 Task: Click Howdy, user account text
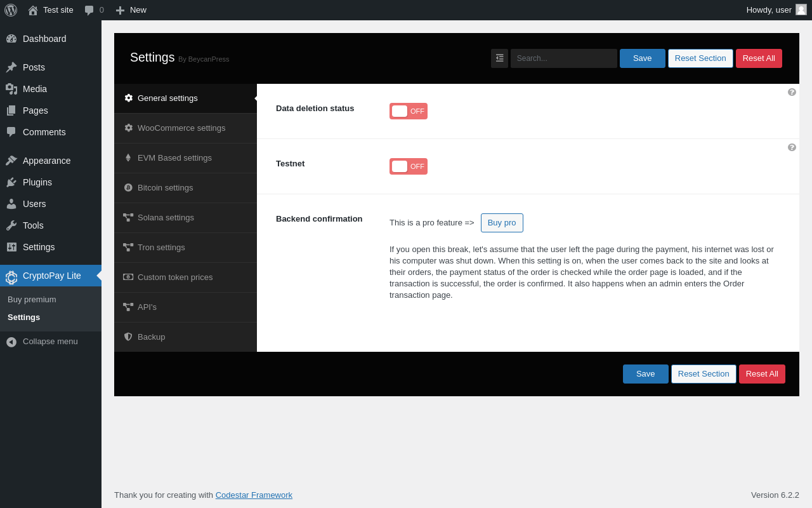(x=769, y=10)
